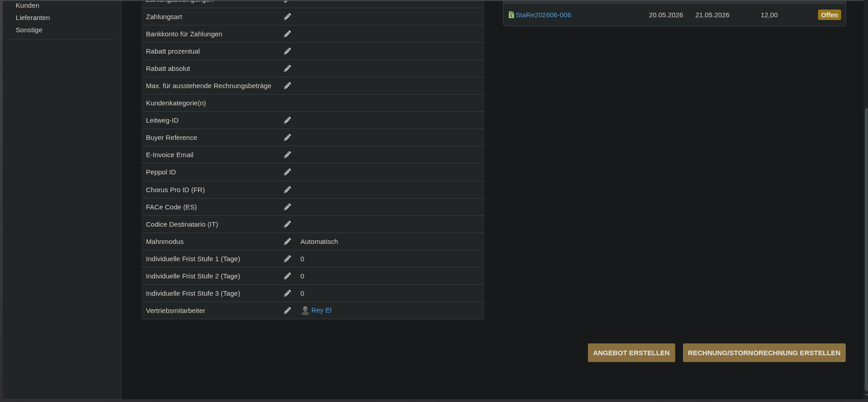
Task: Edit Peppol ID pencil icon
Action: 287,172
